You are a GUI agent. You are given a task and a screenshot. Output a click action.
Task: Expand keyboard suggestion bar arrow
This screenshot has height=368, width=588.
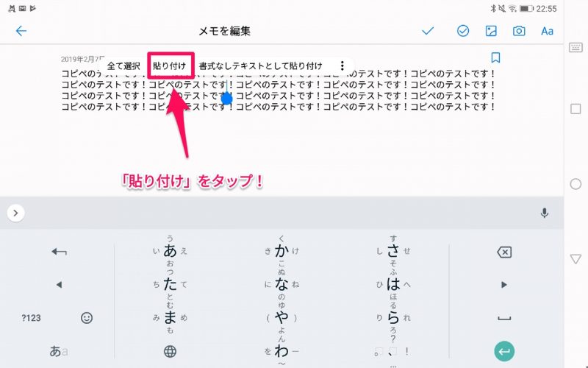pyautogui.click(x=16, y=213)
